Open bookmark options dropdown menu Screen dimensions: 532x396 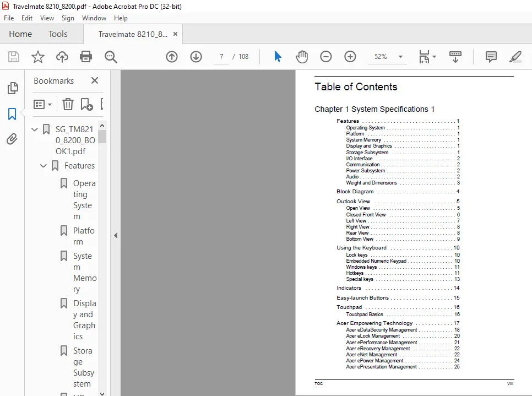tap(42, 104)
